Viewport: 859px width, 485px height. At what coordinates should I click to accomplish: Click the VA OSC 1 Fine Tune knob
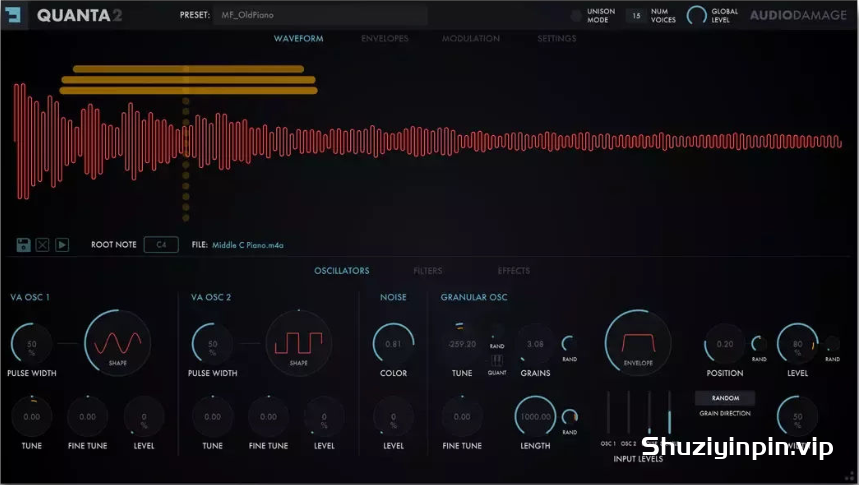[88, 416]
